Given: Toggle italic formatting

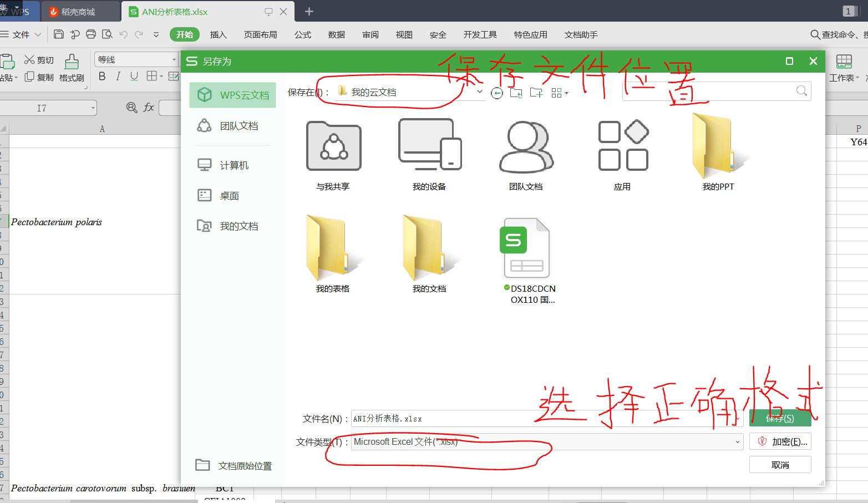Looking at the screenshot, I should click(118, 77).
